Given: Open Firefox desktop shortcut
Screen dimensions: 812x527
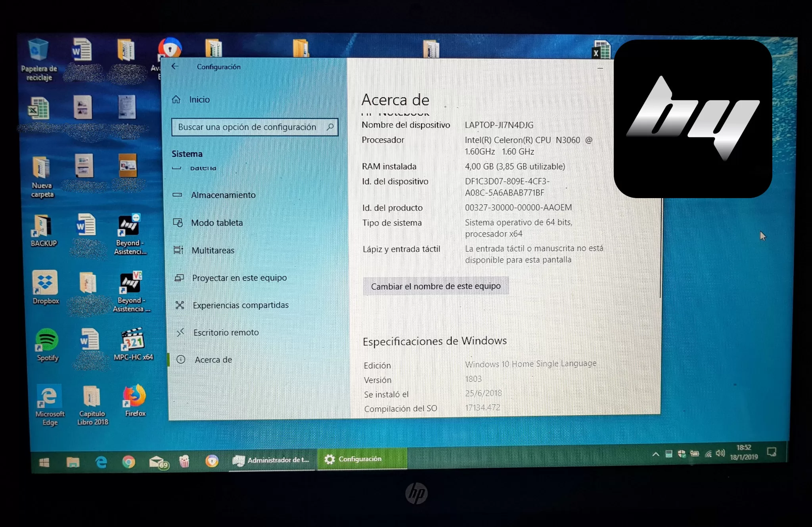Looking at the screenshot, I should (x=134, y=396).
